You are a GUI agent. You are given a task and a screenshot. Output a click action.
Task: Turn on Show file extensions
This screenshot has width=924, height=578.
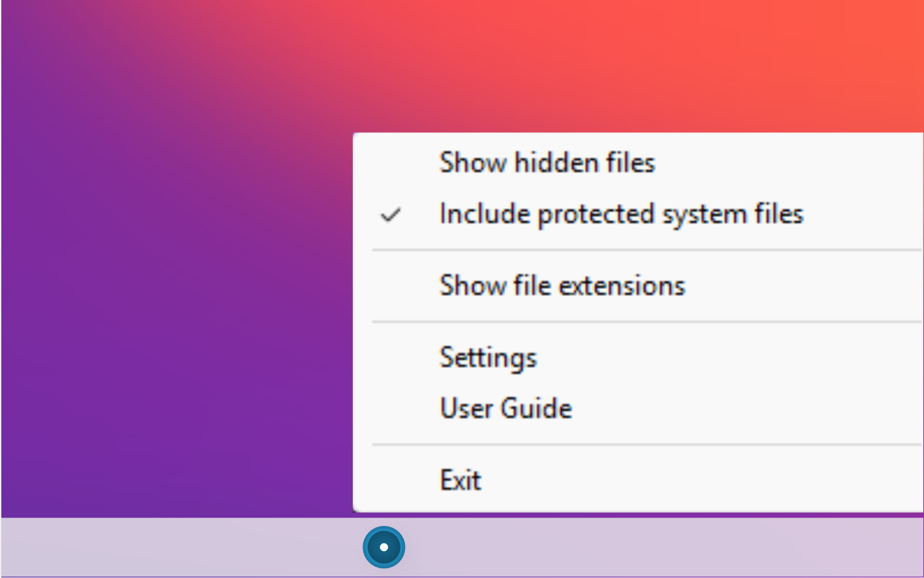pyautogui.click(x=562, y=286)
